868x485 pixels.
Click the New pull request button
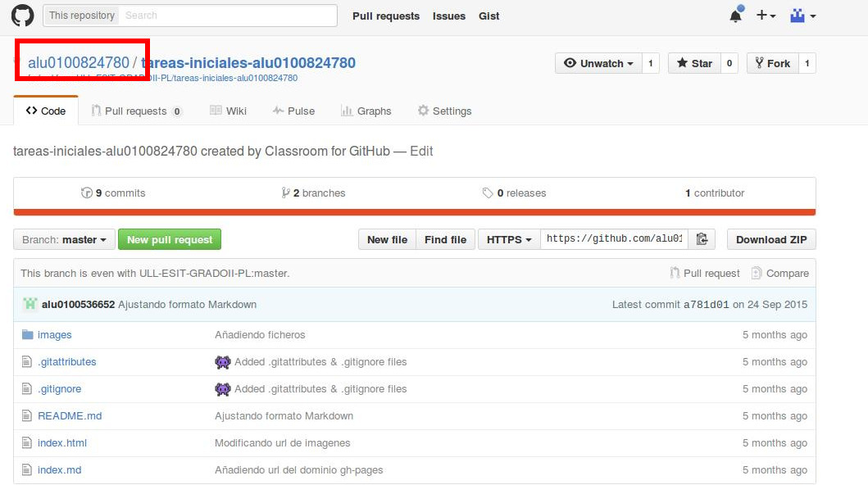tap(170, 239)
